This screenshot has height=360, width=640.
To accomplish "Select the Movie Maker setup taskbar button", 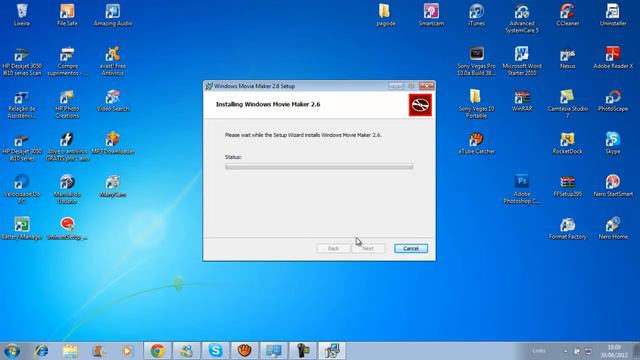I will [x=332, y=351].
